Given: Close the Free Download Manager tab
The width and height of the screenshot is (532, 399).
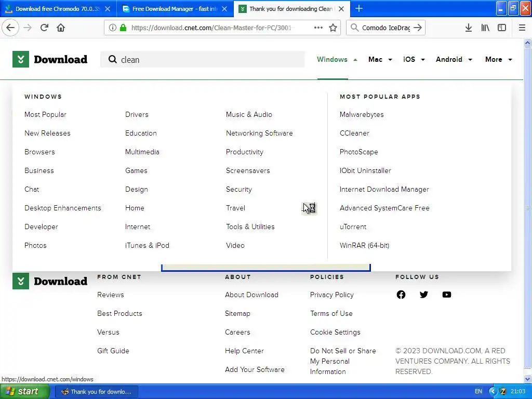Looking at the screenshot, I should (x=224, y=9).
